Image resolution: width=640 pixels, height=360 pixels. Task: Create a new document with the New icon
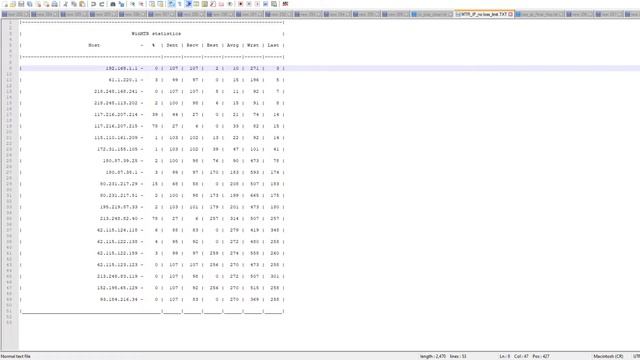tap(4, 4)
